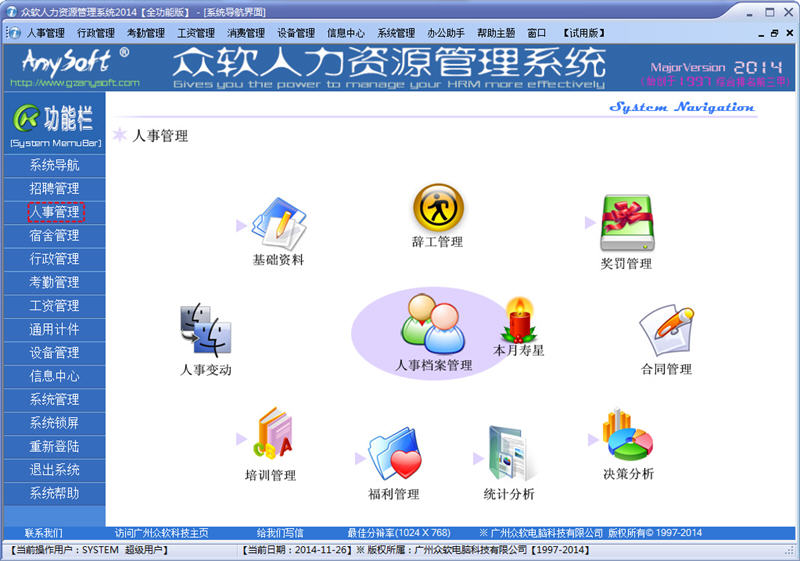Click the 给我们写信 link

pyautogui.click(x=280, y=533)
